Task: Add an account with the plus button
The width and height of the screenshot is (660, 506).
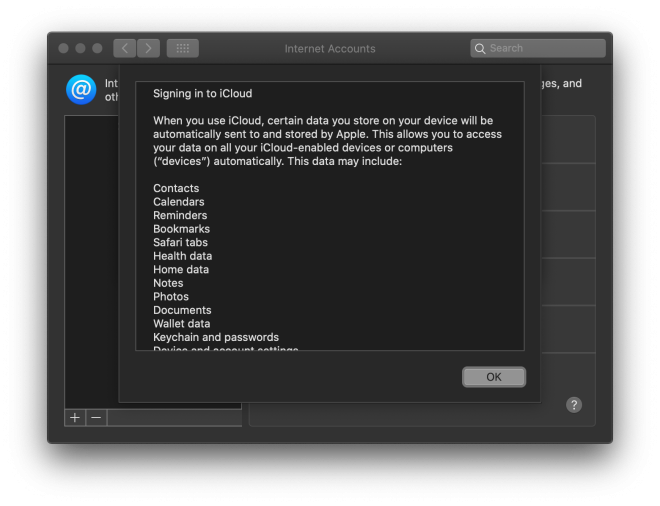Action: coord(75,418)
